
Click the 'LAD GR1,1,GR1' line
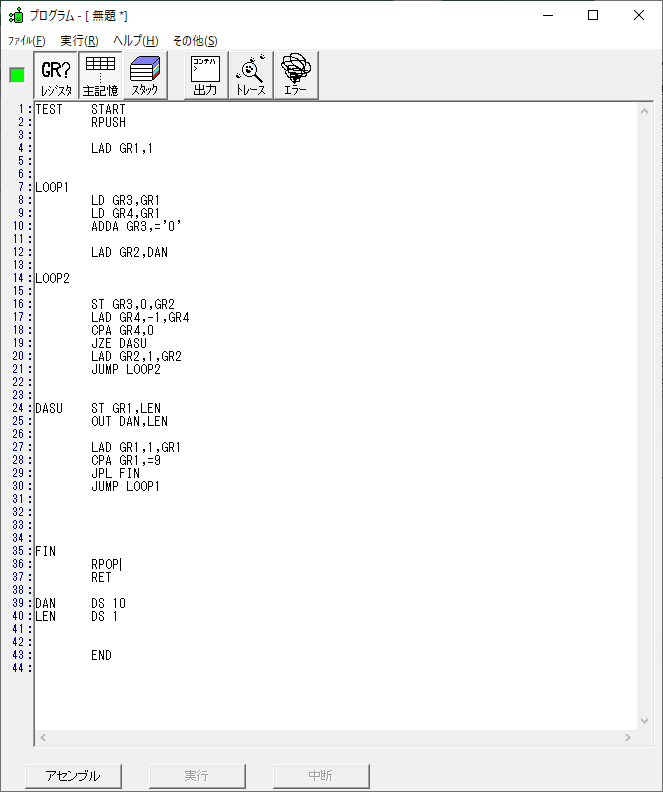pyautogui.click(x=136, y=448)
